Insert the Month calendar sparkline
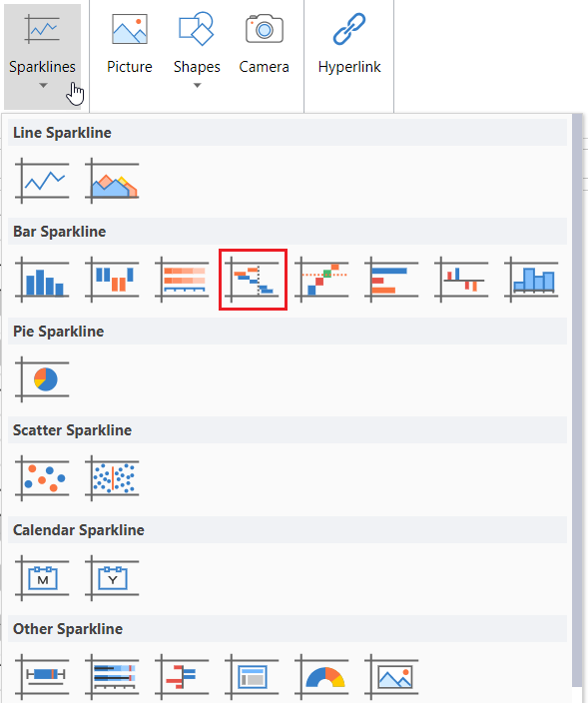The height and width of the screenshot is (703, 588). pos(42,578)
